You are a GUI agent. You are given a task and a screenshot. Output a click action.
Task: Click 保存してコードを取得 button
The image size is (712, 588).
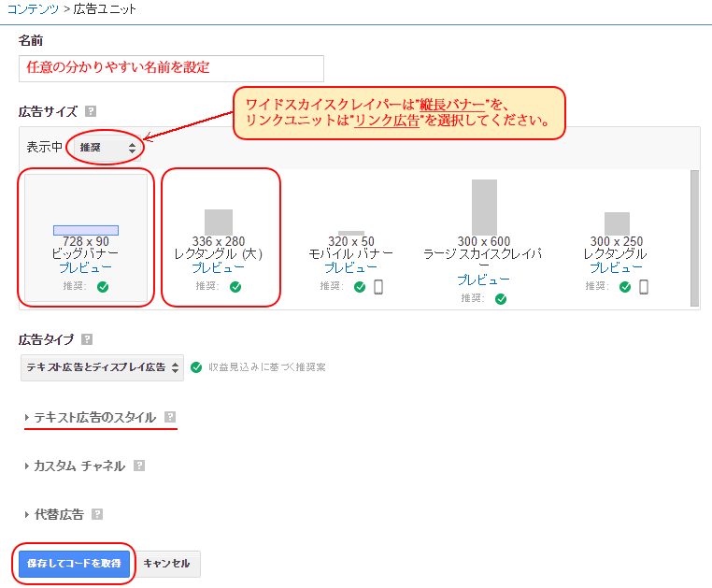[x=74, y=564]
